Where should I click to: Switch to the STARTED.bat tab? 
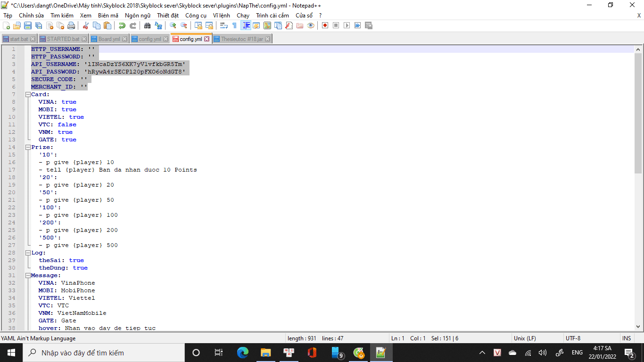[63, 39]
